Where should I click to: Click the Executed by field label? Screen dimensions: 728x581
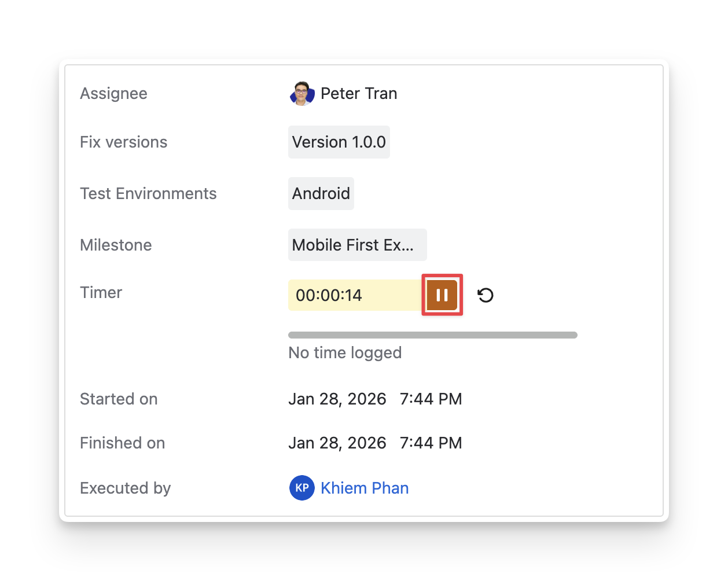(125, 488)
